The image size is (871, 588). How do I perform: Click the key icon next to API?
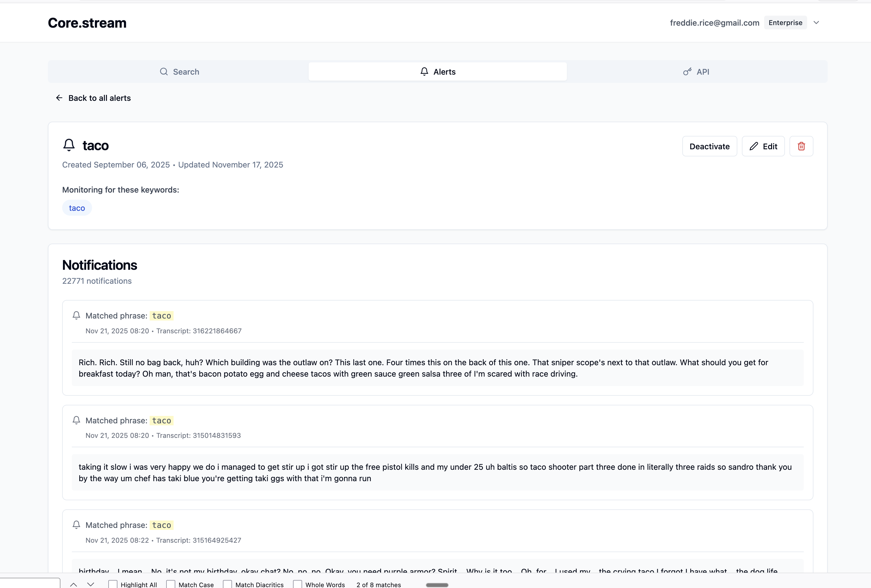tap(687, 72)
